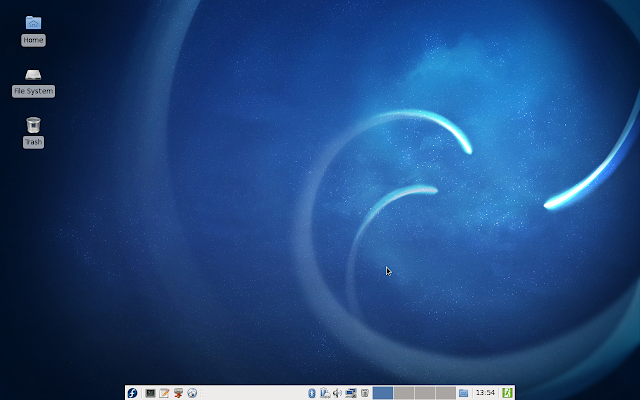
Task: Switch to the fourth workspace
Action: point(445,393)
